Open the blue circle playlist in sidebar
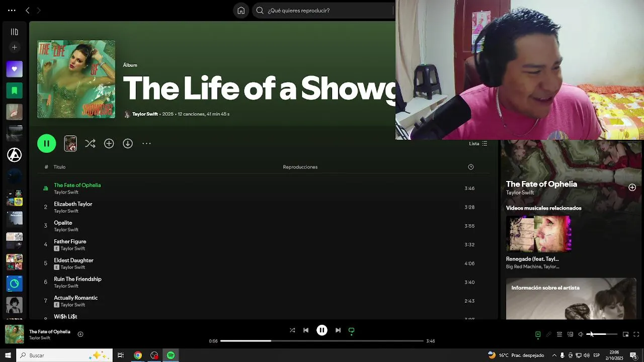Screen dimensions: 644x362 tap(15, 284)
